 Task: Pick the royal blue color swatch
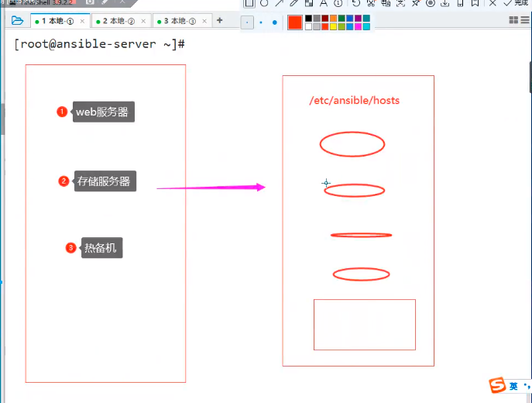tap(350, 19)
